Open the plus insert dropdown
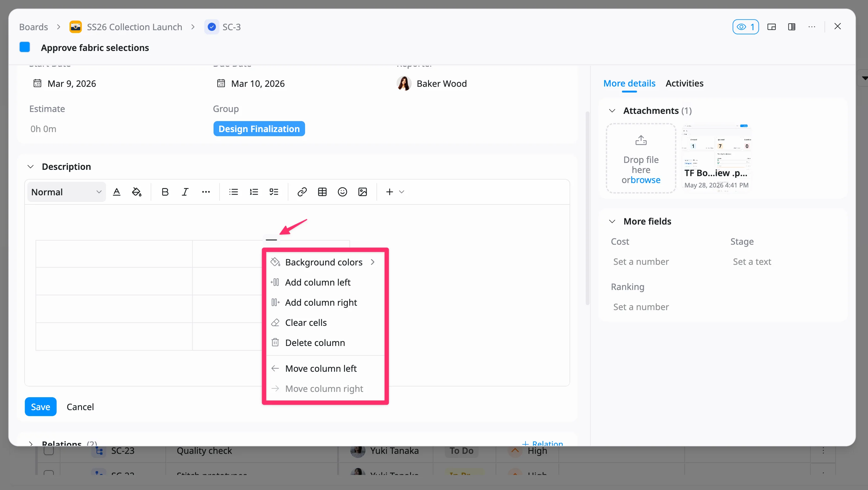This screenshot has width=868, height=490. tap(395, 192)
